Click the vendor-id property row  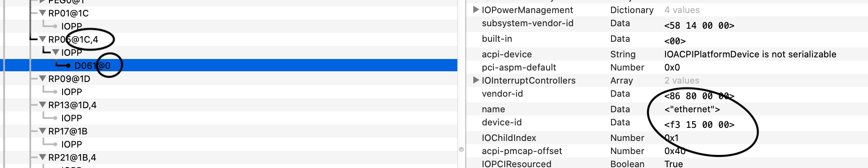click(x=502, y=94)
